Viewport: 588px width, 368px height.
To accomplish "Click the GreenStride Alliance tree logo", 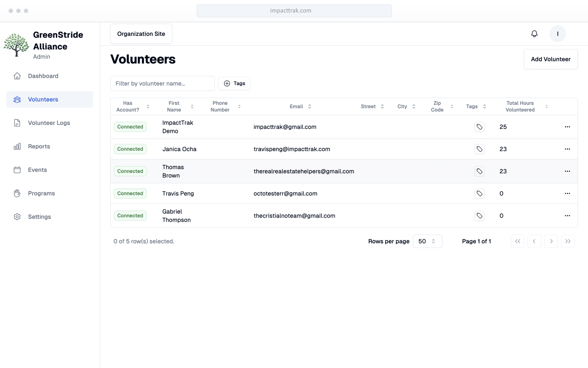I will (x=16, y=45).
